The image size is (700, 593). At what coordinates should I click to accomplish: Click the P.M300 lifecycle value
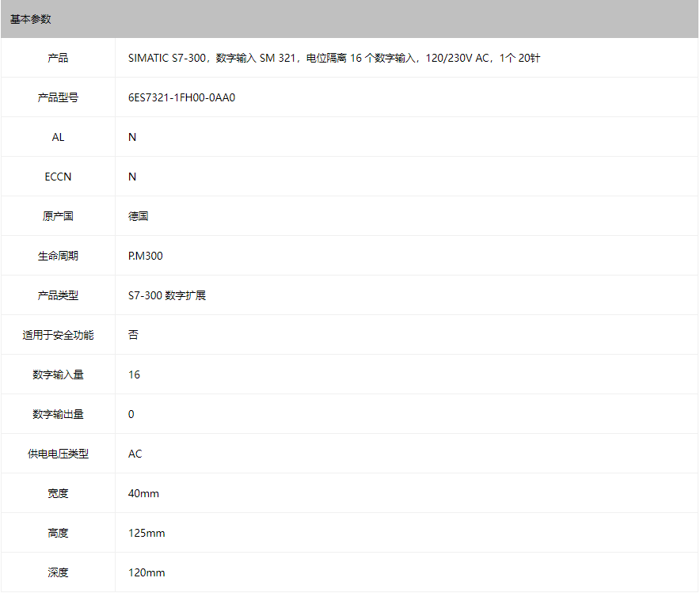click(146, 256)
